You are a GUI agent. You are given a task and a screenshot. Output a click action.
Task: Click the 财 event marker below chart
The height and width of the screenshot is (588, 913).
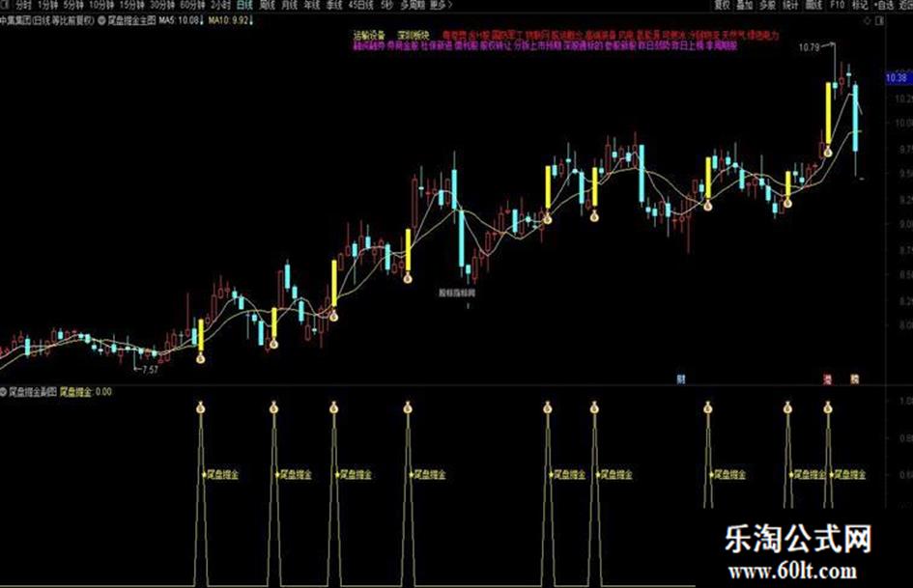click(681, 379)
